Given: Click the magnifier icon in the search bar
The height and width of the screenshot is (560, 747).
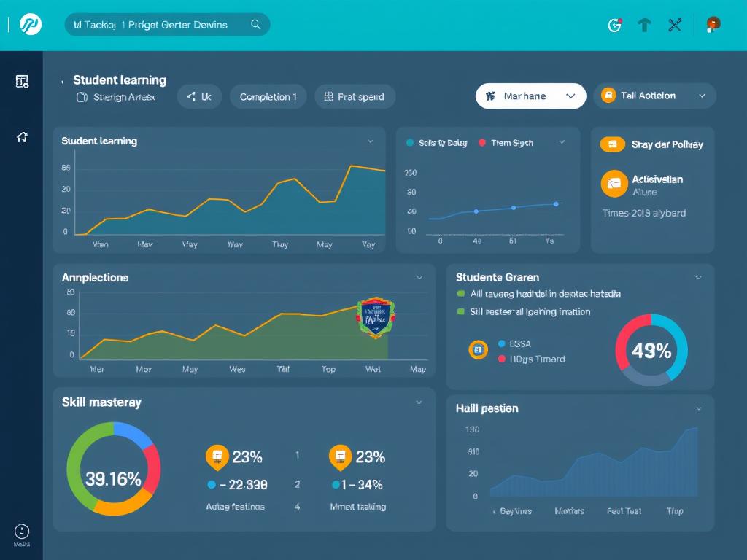Looking at the screenshot, I should click(x=255, y=25).
